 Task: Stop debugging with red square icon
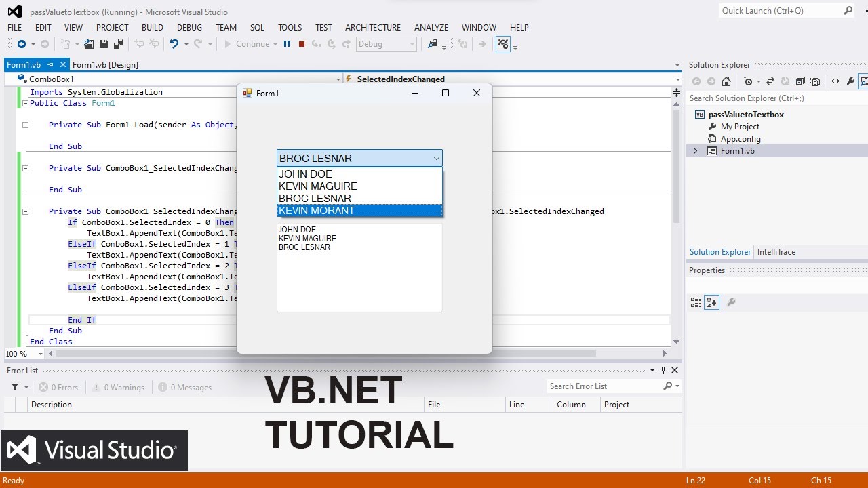coord(302,44)
